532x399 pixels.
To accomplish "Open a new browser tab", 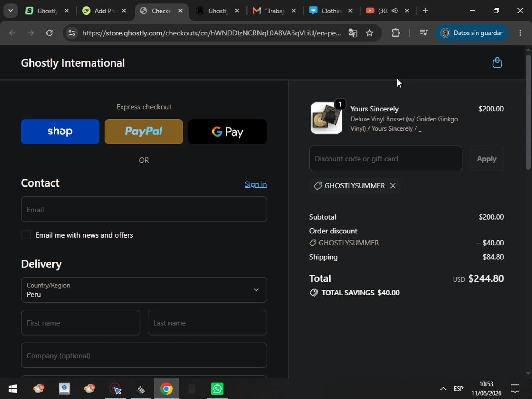I will tap(426, 11).
